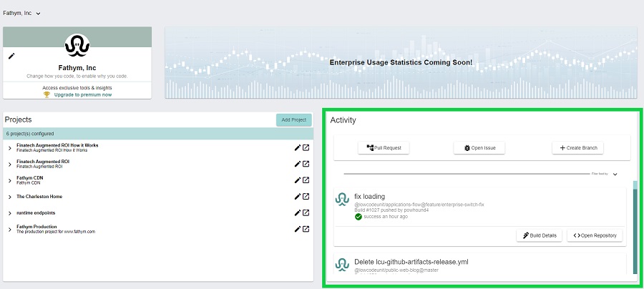Click 'success an hour ago' status text
The height and width of the screenshot is (289, 644).
(x=386, y=216)
